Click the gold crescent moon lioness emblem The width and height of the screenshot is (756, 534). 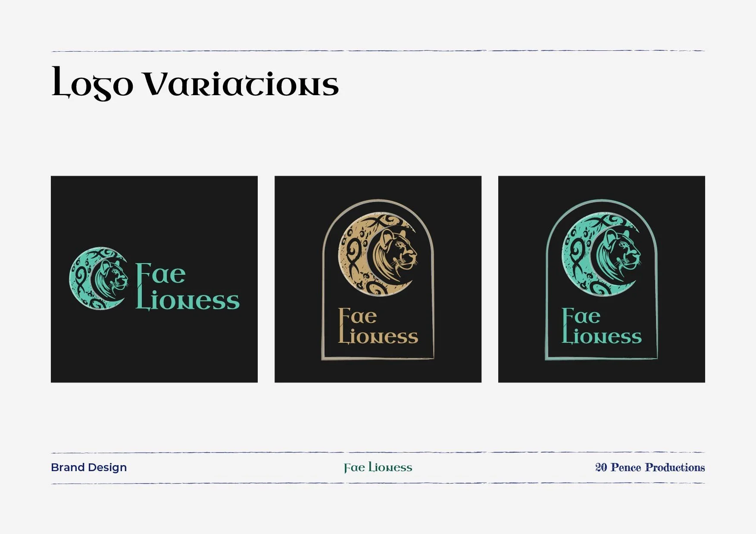pyautogui.click(x=378, y=254)
